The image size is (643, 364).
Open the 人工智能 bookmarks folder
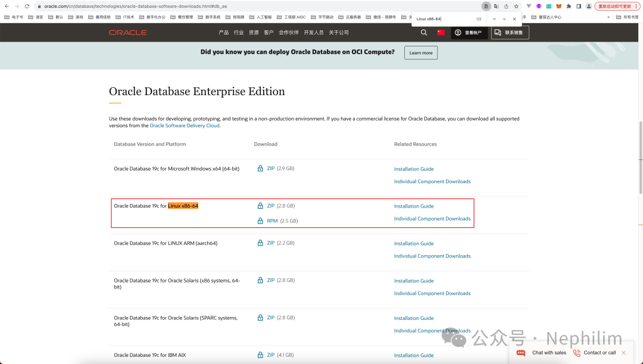point(260,17)
